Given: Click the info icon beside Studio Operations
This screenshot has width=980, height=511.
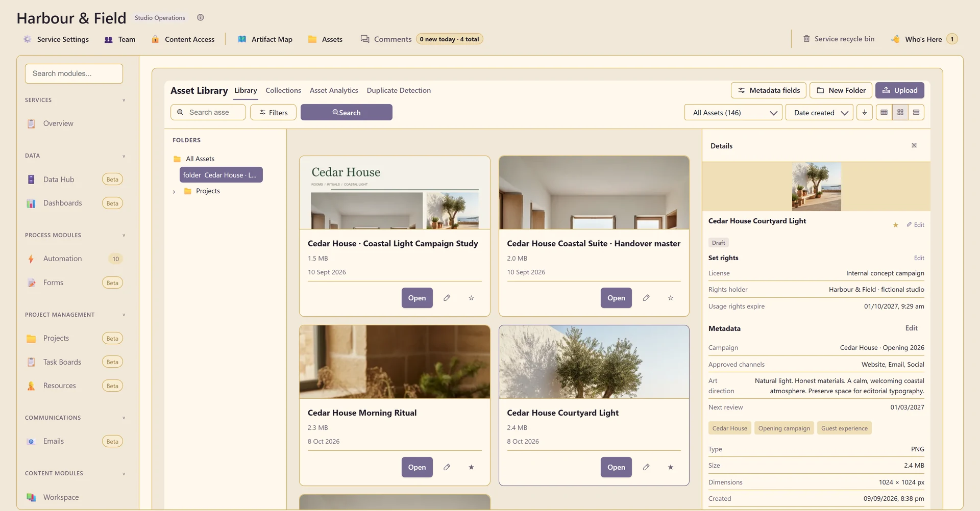Looking at the screenshot, I should point(201,17).
